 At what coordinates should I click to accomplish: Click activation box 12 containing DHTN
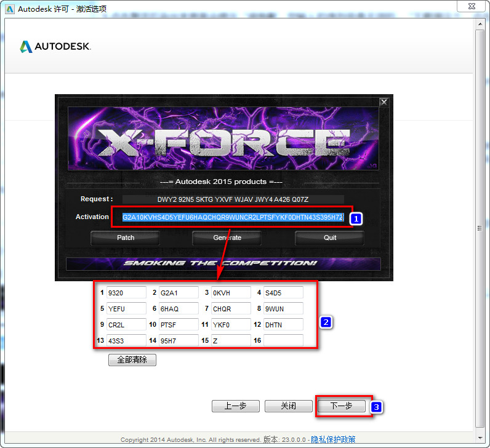point(283,324)
